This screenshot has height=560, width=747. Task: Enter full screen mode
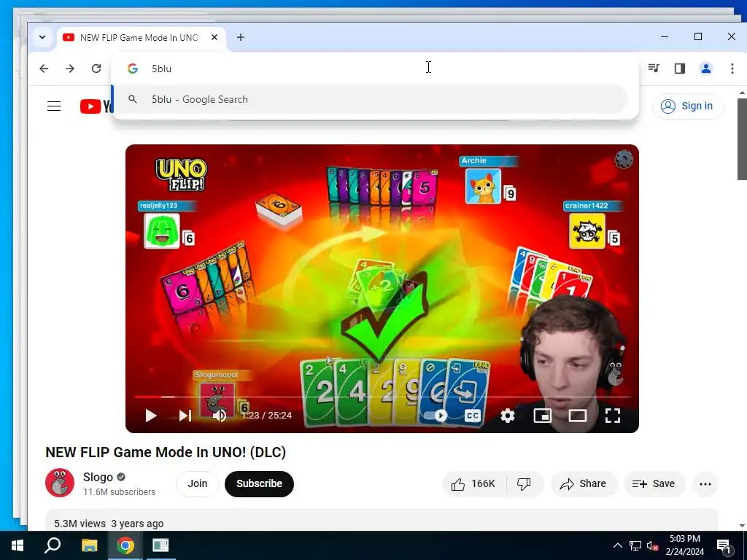613,416
